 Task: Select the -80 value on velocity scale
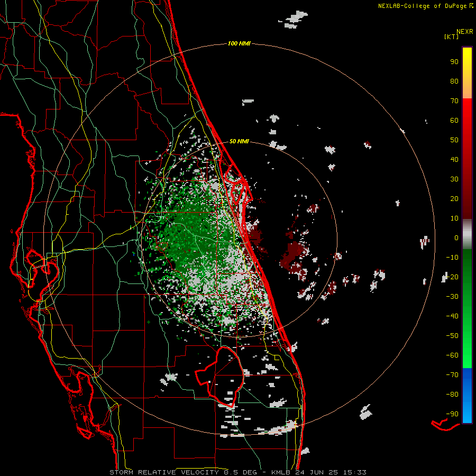tap(452, 395)
